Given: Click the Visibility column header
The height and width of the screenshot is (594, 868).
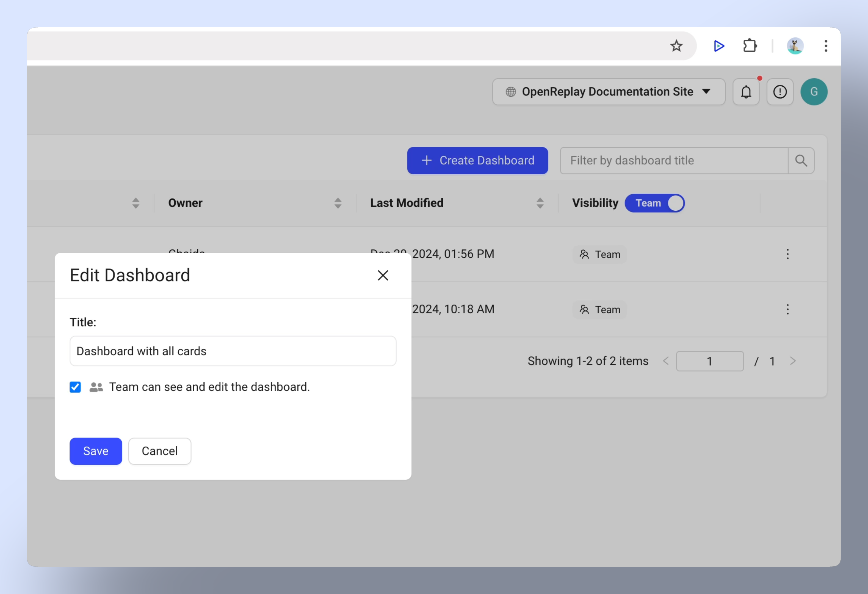Looking at the screenshot, I should (x=595, y=203).
